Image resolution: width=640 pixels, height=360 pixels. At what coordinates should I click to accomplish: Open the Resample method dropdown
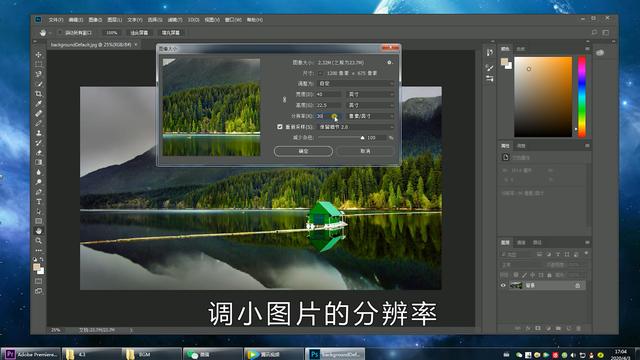coord(356,127)
